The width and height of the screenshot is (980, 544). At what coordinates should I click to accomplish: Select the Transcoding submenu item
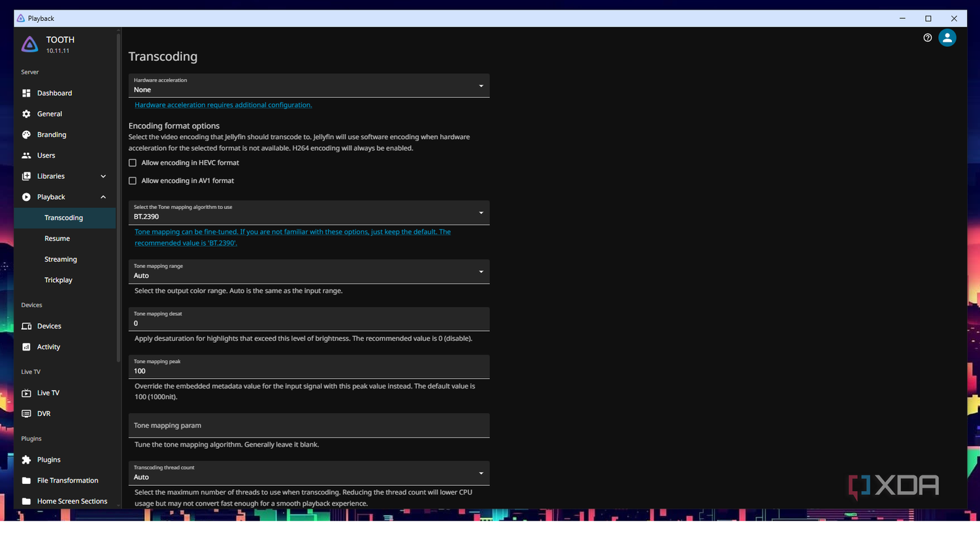(x=65, y=218)
